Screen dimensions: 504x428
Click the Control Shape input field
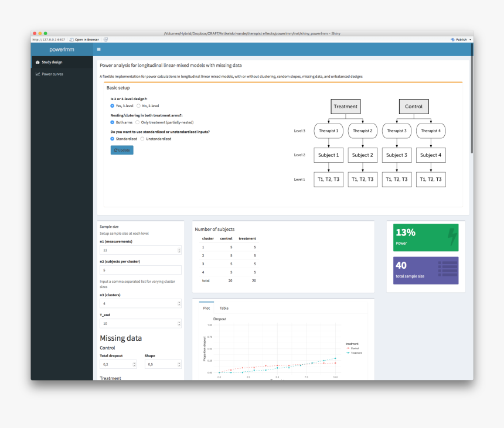pos(163,364)
